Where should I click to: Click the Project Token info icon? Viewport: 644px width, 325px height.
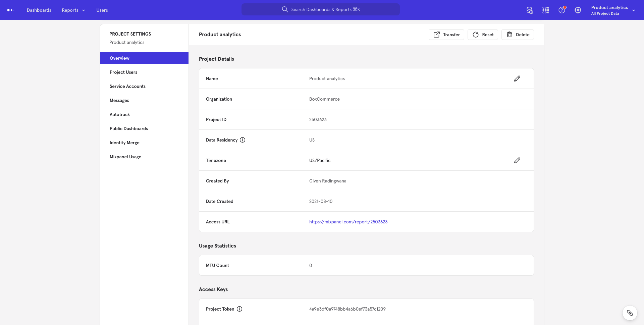tap(239, 309)
